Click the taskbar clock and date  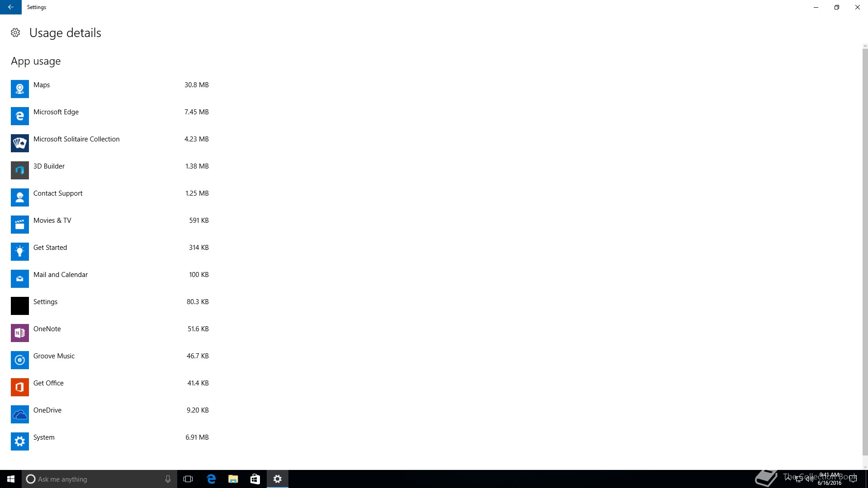(x=830, y=479)
